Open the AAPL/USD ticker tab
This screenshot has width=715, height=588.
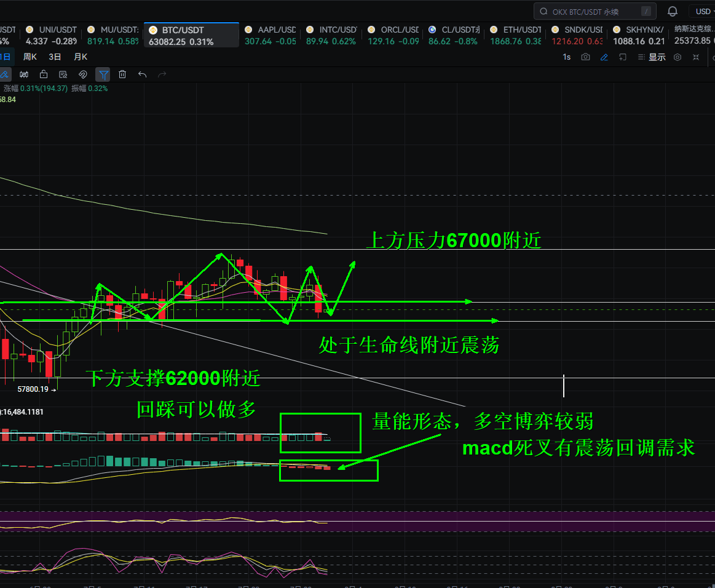coord(271,35)
